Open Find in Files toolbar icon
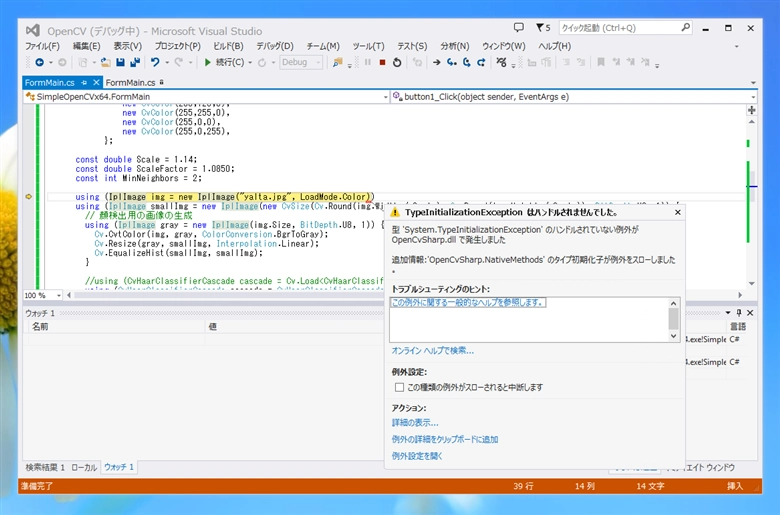The width and height of the screenshot is (780, 515). pos(338,62)
